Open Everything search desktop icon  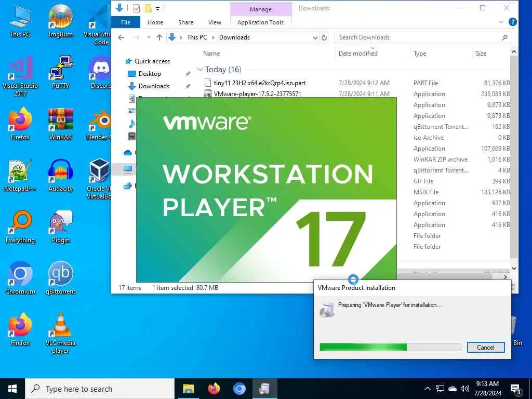(x=20, y=227)
